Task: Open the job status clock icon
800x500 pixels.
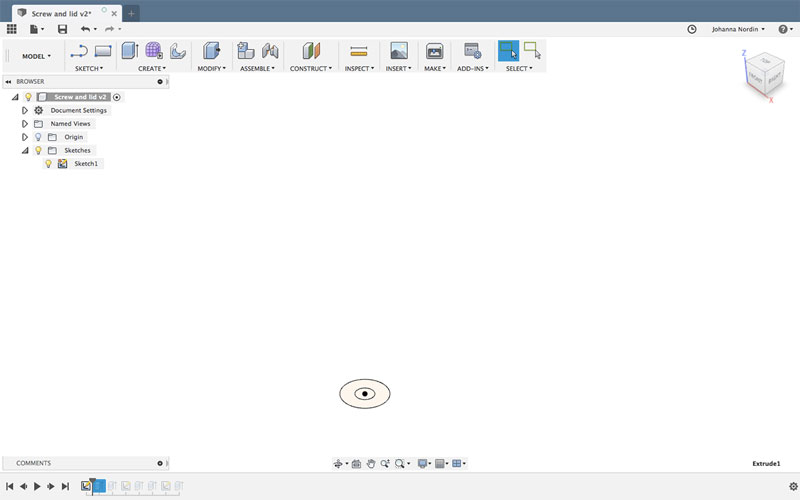Action: [x=692, y=29]
